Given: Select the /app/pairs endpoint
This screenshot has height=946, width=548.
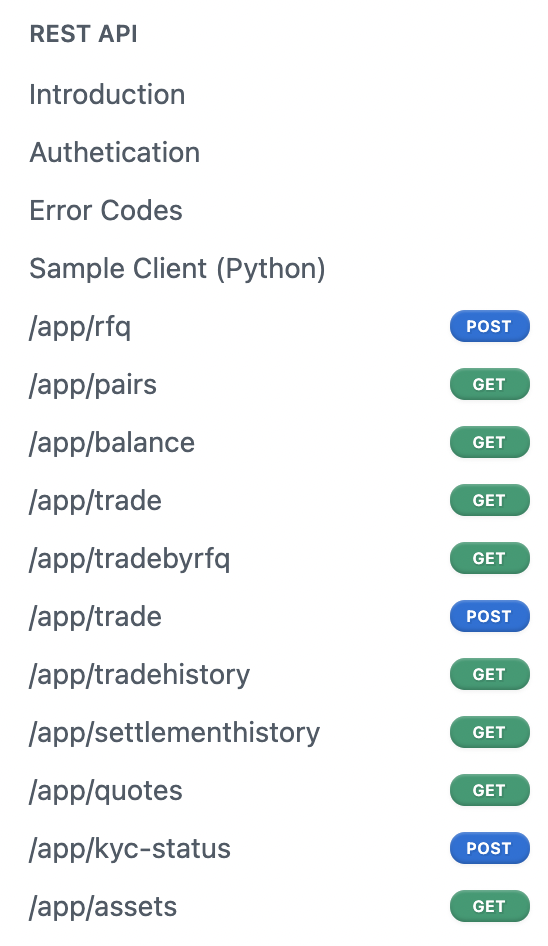Looking at the screenshot, I should (x=93, y=384).
